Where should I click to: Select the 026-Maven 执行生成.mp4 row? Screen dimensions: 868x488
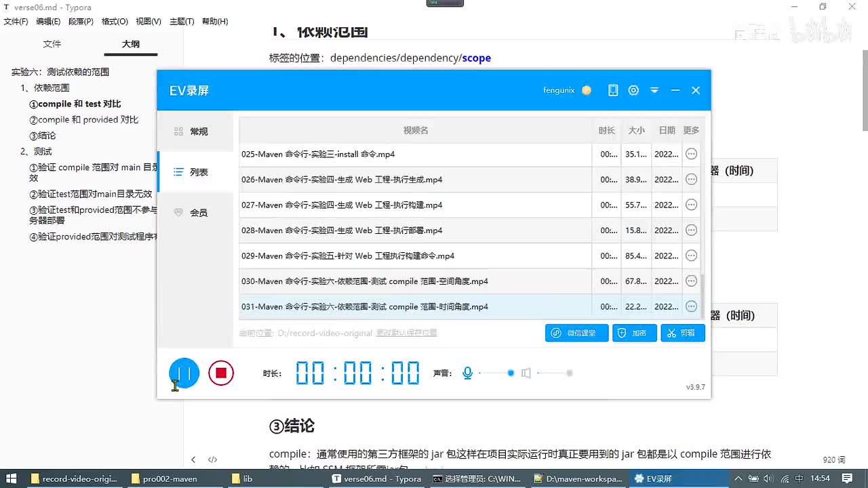click(470, 180)
